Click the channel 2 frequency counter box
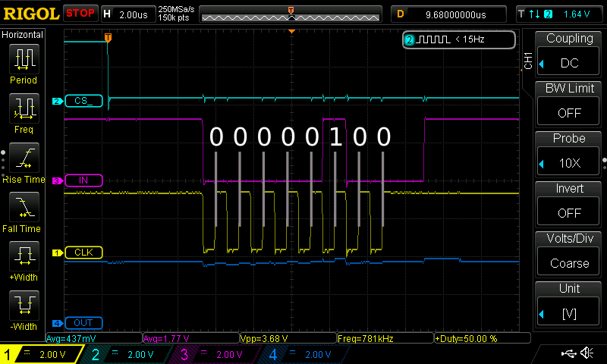 [x=459, y=39]
